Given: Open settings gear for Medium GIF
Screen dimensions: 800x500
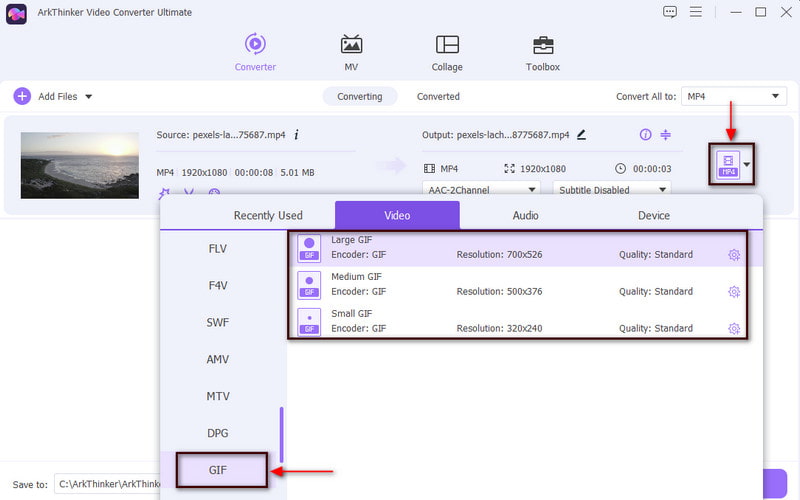Looking at the screenshot, I should [734, 291].
